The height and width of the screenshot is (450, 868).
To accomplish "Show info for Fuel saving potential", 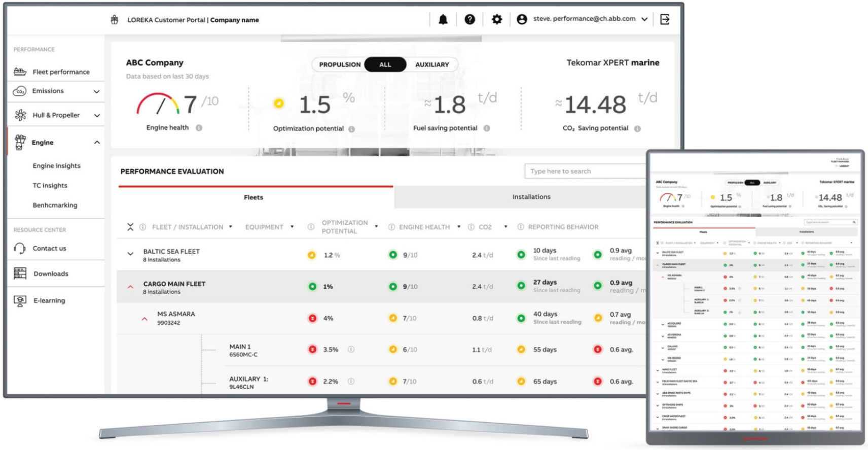I will point(487,128).
